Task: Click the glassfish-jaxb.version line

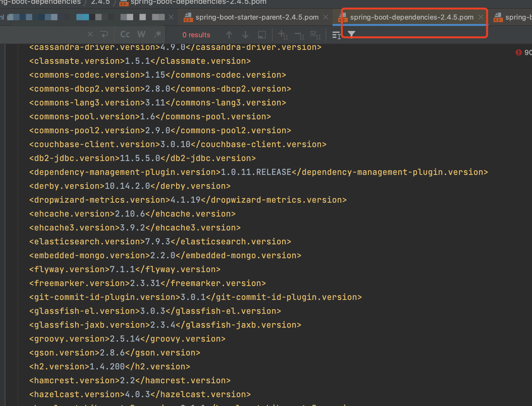Action: tap(165, 325)
